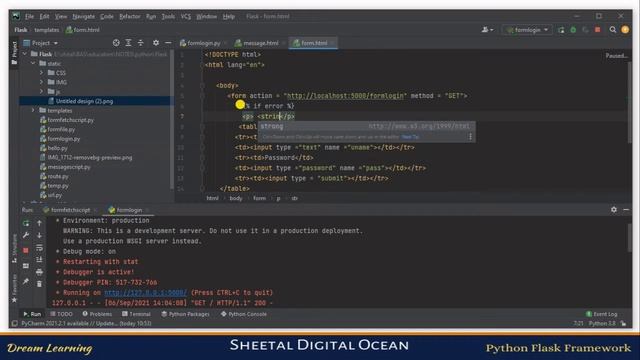Viewport: 640px width, 360px height.
Task: Switch to formlogin.py editor tab
Action: pos(203,43)
